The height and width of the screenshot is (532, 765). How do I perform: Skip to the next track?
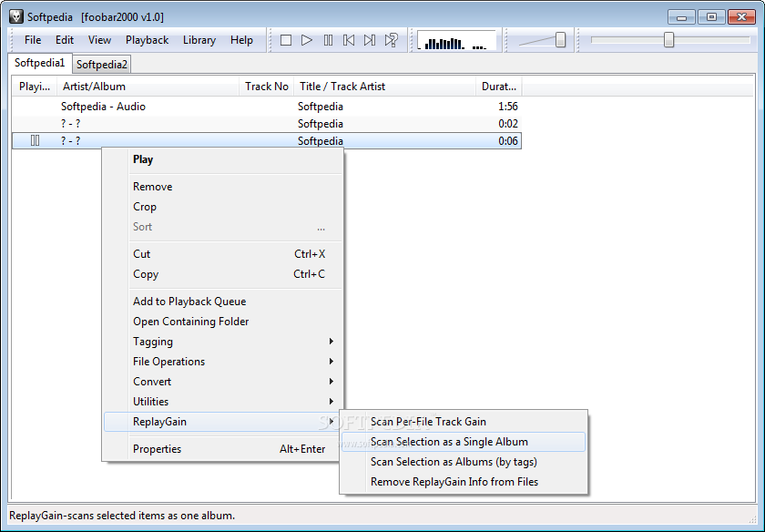pos(370,40)
